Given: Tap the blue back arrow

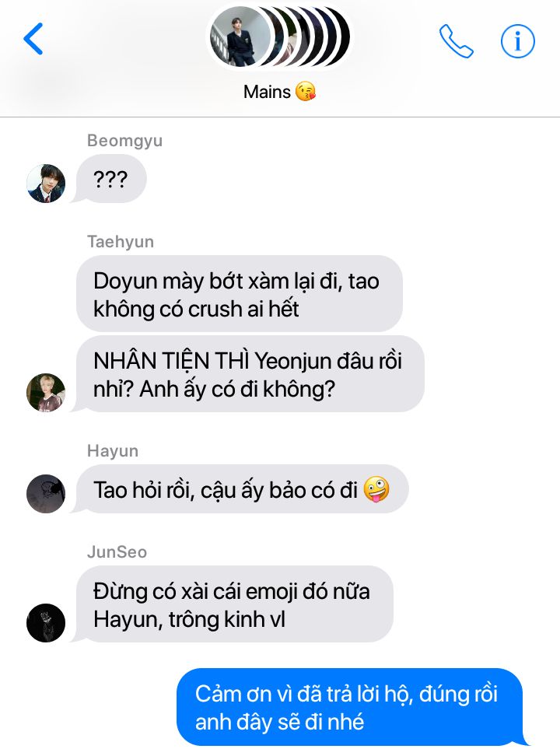Looking at the screenshot, I should (x=33, y=39).
